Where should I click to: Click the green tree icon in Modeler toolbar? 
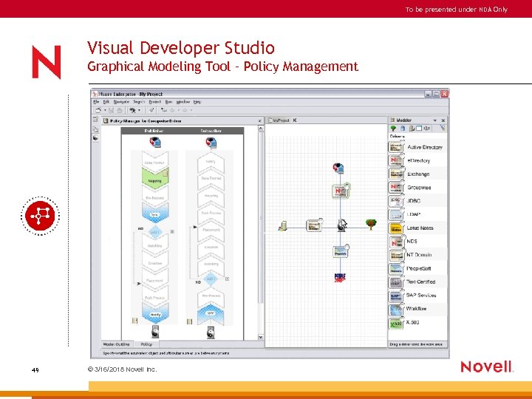(x=393, y=129)
